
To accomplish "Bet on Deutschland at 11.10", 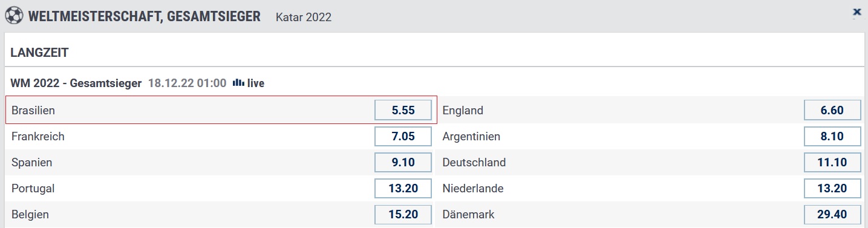I will pyautogui.click(x=832, y=163).
